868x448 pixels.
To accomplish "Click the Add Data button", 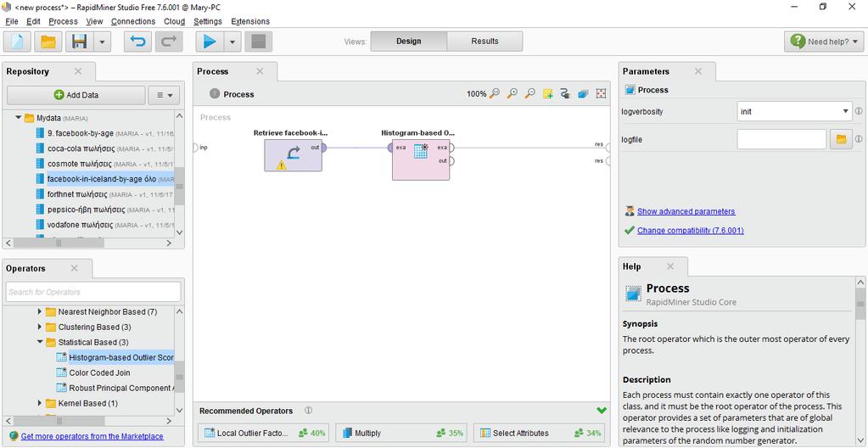I will point(76,95).
